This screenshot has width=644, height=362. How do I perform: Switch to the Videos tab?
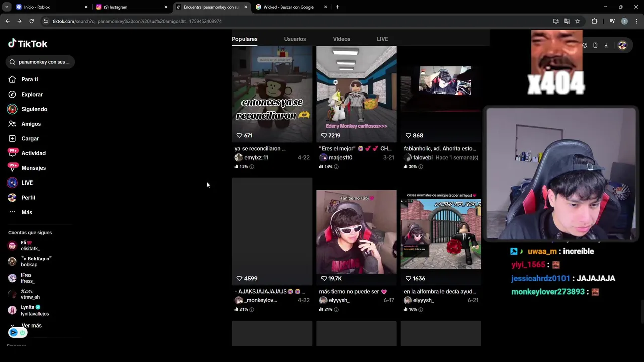pyautogui.click(x=341, y=39)
